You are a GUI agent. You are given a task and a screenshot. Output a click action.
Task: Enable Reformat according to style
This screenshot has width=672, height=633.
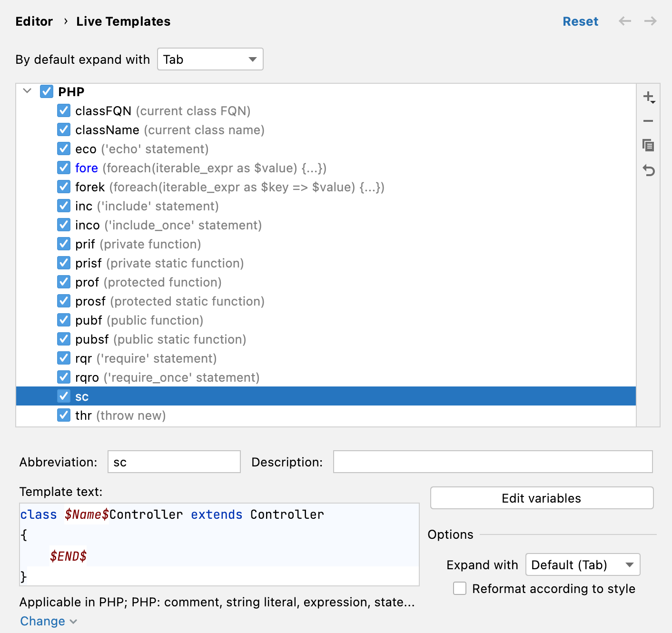(x=460, y=589)
